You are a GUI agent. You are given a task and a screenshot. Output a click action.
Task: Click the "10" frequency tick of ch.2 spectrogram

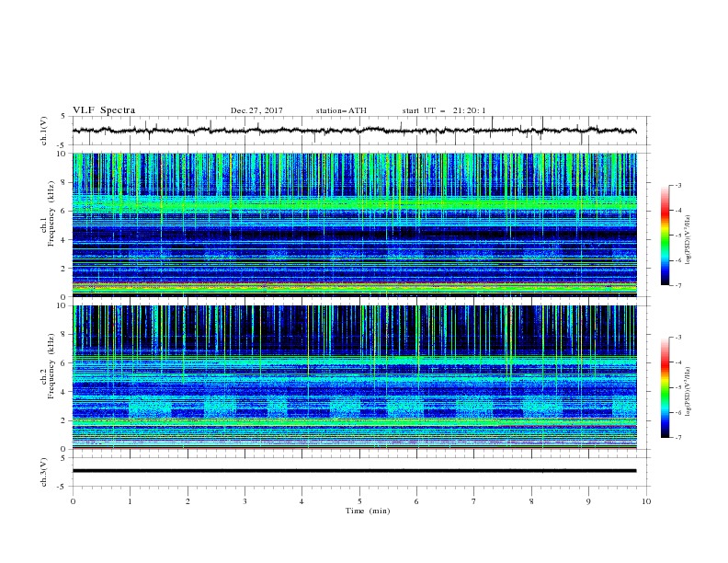[x=63, y=305]
